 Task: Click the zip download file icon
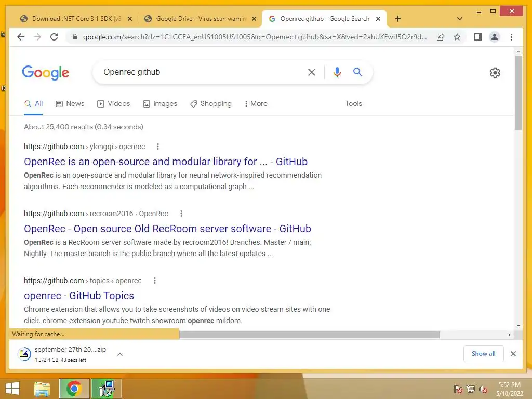pos(24,354)
